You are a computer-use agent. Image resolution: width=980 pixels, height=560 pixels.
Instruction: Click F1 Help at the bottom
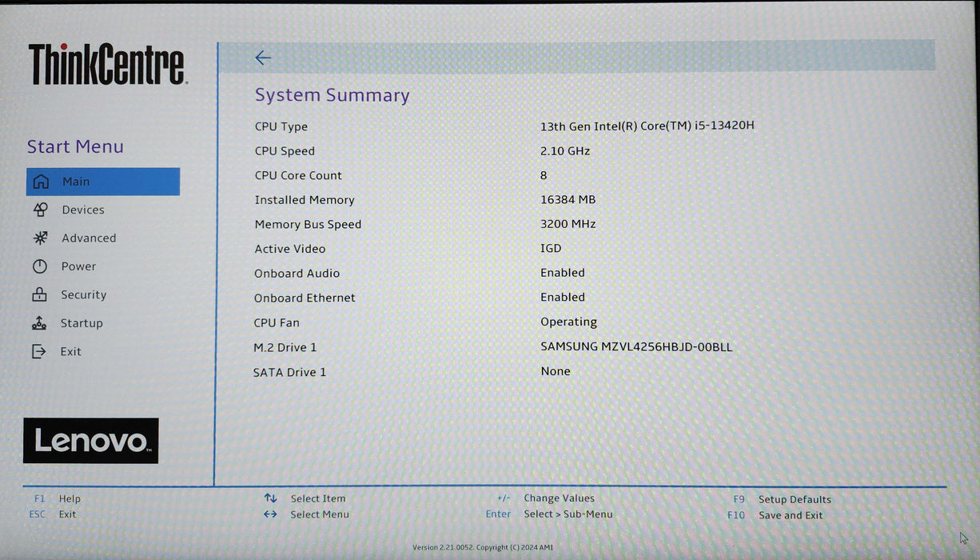57,498
